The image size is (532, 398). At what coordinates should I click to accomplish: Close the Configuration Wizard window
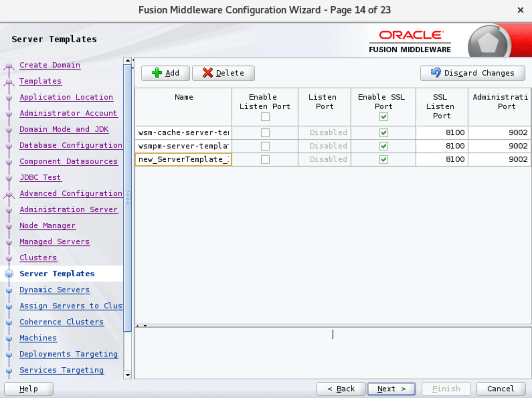tap(520, 10)
